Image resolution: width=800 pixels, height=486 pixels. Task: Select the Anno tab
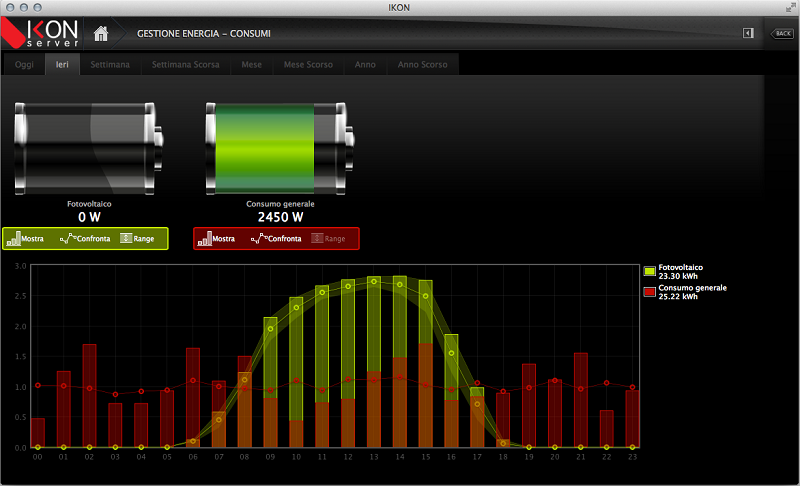(x=365, y=64)
